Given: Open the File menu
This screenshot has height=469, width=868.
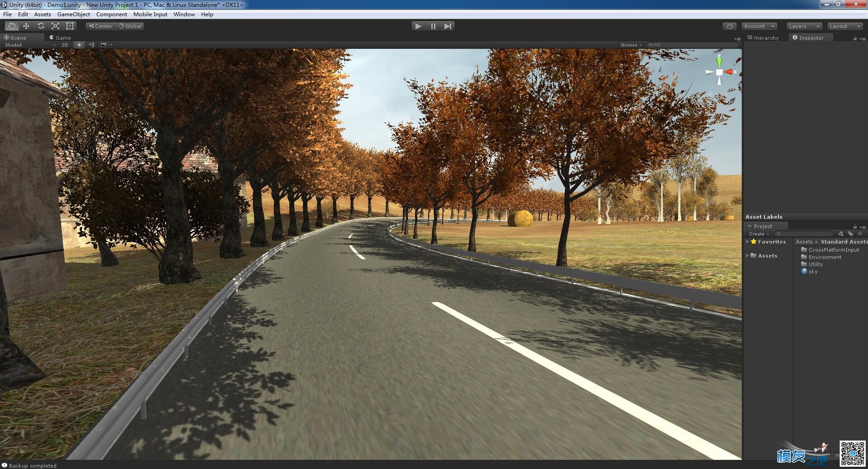Looking at the screenshot, I should (8, 14).
